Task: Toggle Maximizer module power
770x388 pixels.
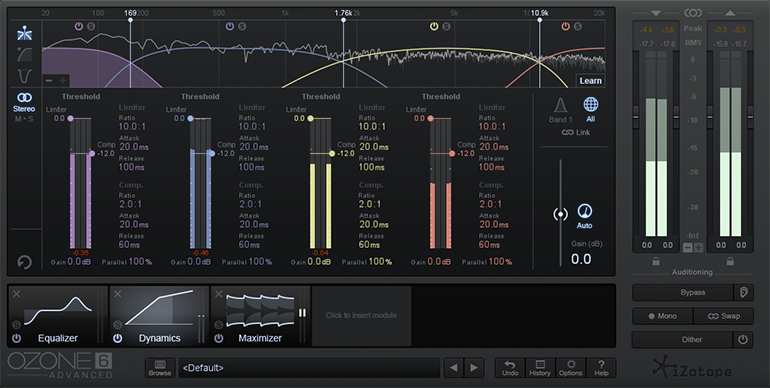Action: pyautogui.click(x=219, y=338)
